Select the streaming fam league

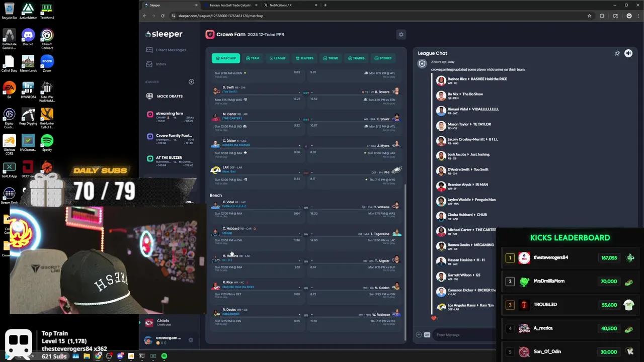[x=170, y=116]
